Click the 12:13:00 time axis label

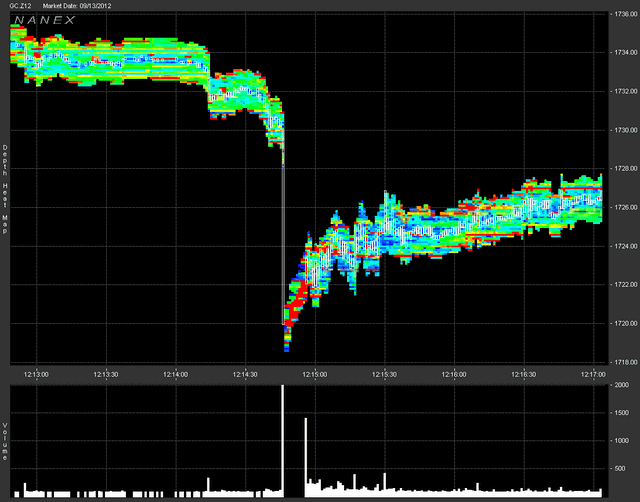coord(36,375)
